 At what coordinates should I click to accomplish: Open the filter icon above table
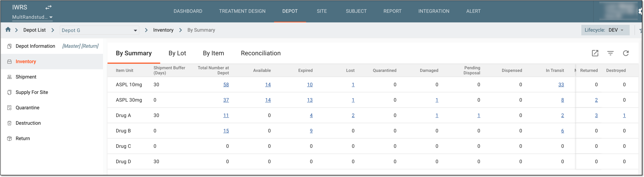click(611, 53)
